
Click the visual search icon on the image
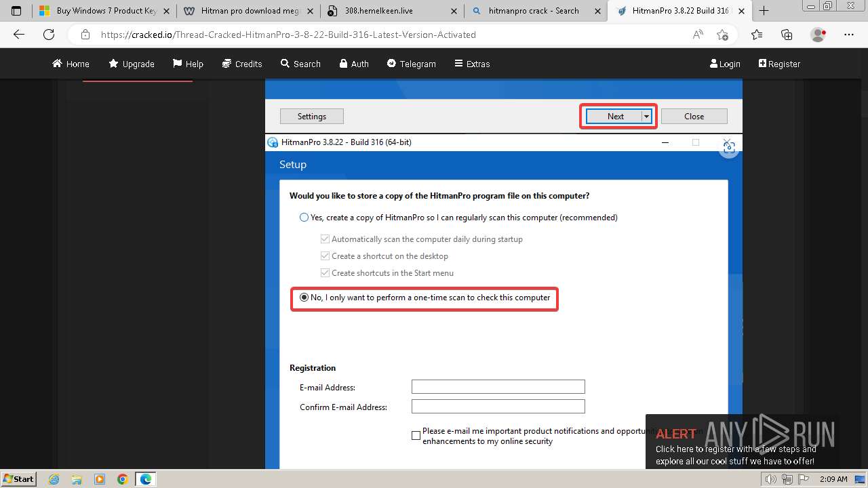pos(729,149)
